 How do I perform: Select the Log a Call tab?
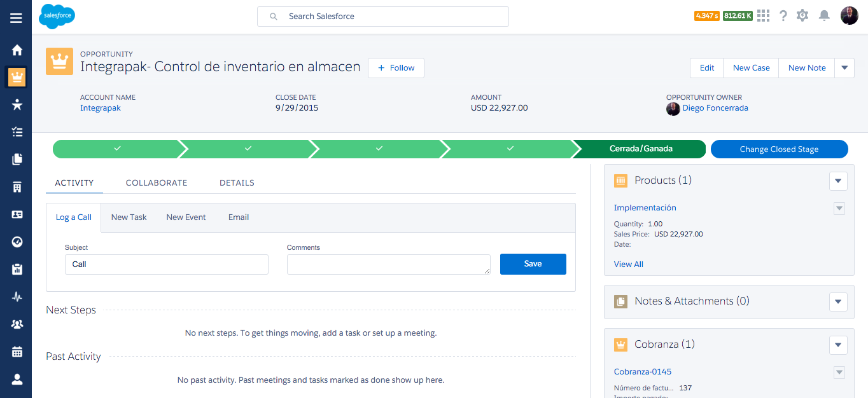(74, 217)
